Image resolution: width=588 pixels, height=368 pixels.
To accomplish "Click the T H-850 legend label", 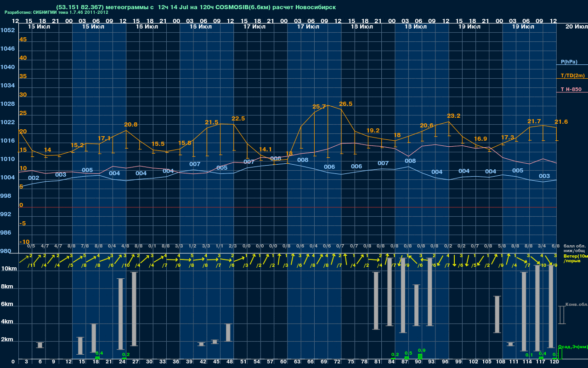I will (x=571, y=89).
